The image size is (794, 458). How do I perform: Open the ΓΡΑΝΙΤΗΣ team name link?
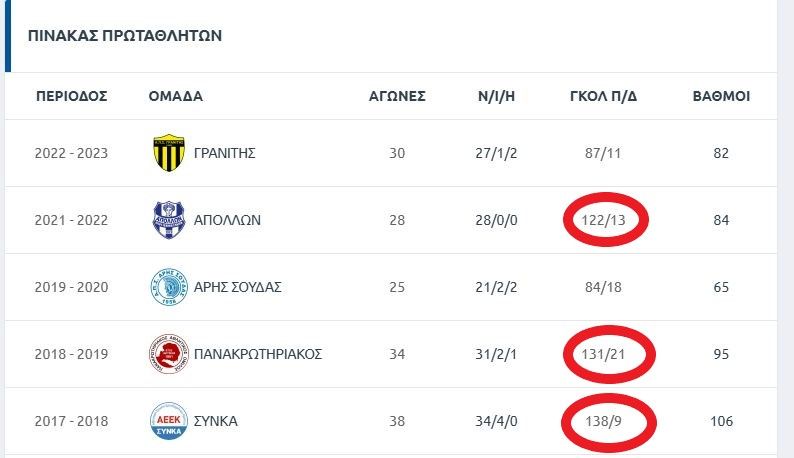(226, 153)
